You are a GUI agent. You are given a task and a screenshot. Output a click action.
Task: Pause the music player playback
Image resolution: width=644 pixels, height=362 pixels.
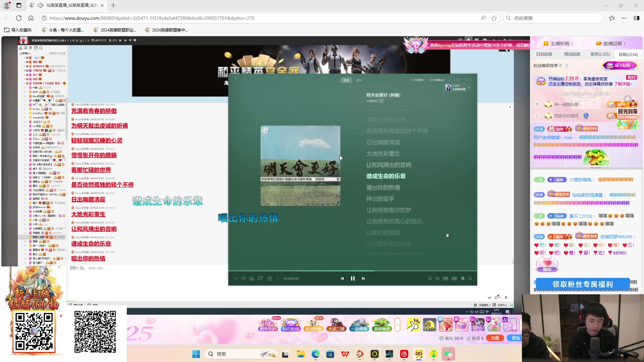(353, 279)
